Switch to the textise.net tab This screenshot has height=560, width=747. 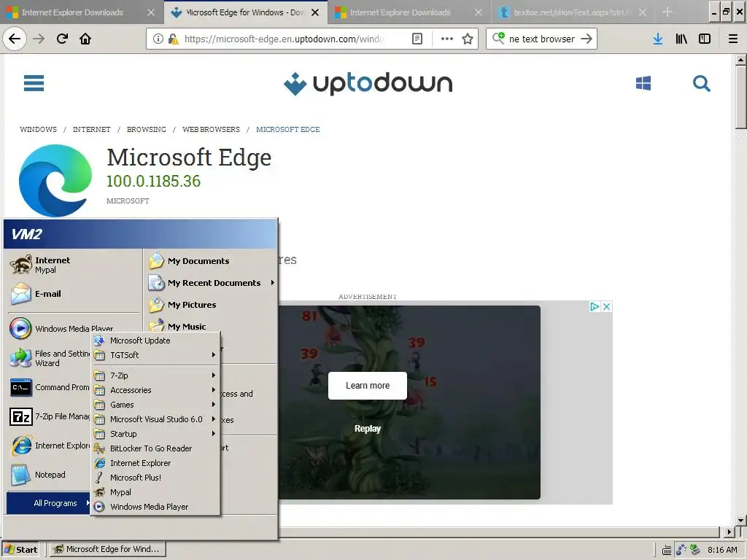click(x=572, y=12)
